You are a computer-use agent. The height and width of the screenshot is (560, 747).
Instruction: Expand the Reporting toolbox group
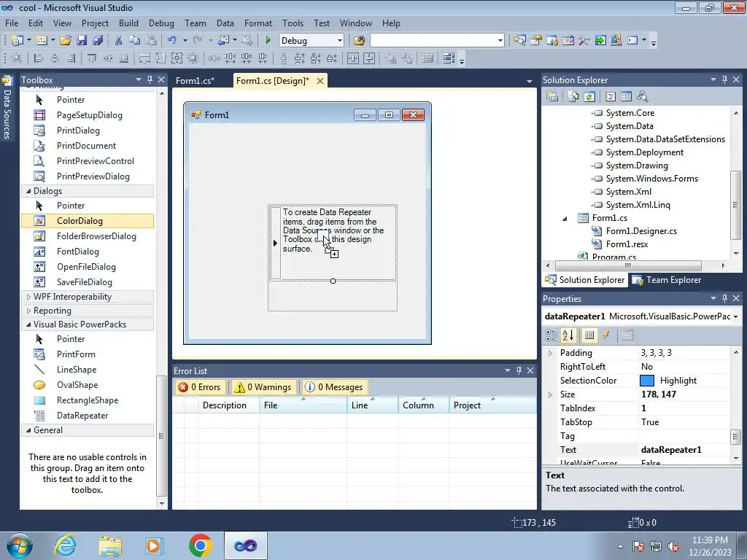click(28, 311)
